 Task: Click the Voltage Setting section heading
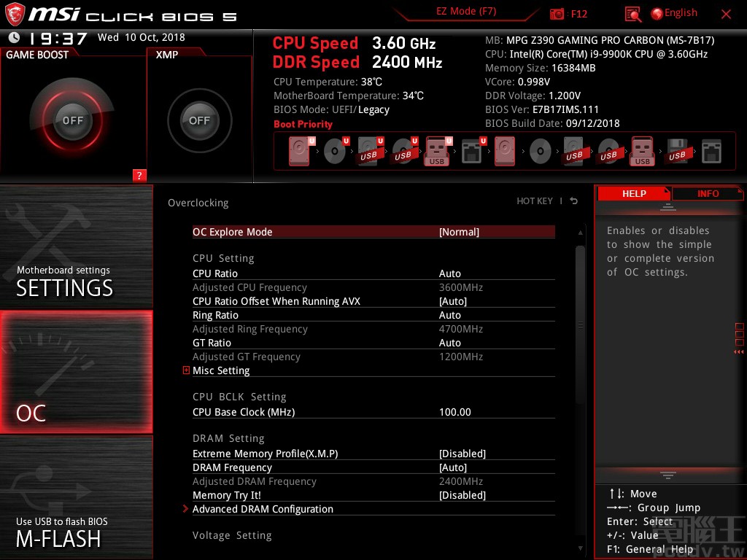click(x=232, y=535)
